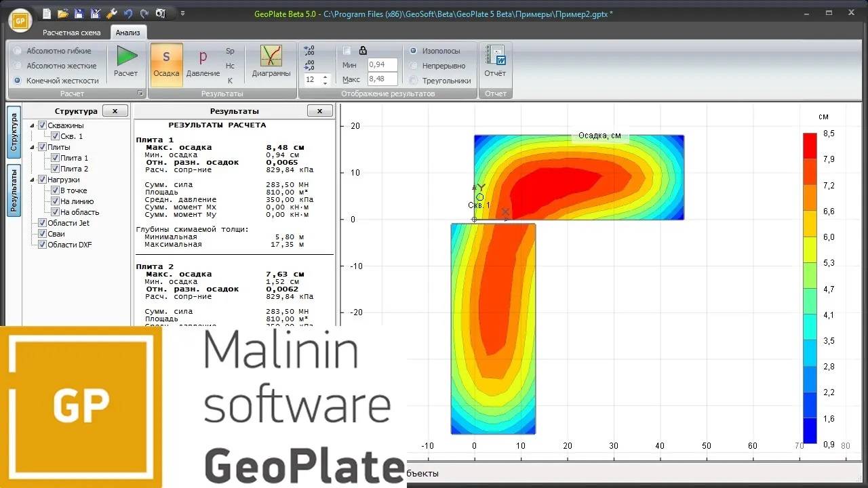Toggle the Нагрузки checkbox
The image size is (868, 488).
42,180
